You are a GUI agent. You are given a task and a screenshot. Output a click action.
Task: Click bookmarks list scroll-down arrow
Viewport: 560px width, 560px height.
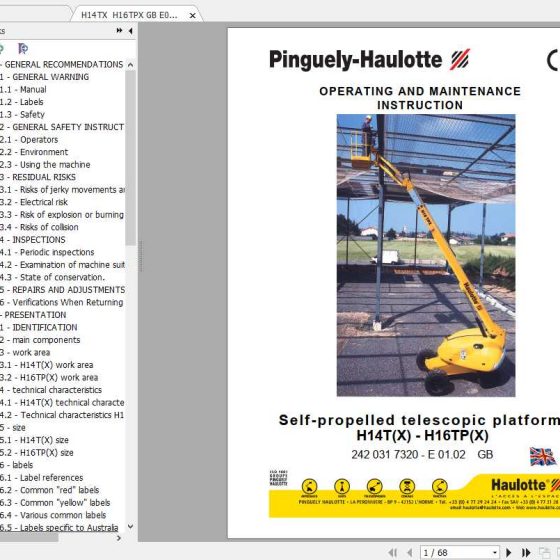pos(130,526)
